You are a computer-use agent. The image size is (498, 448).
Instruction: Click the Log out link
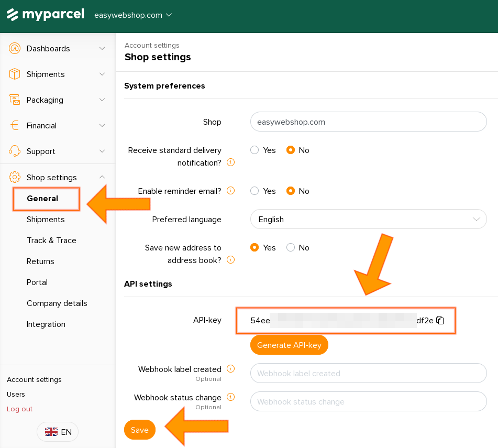click(19, 409)
